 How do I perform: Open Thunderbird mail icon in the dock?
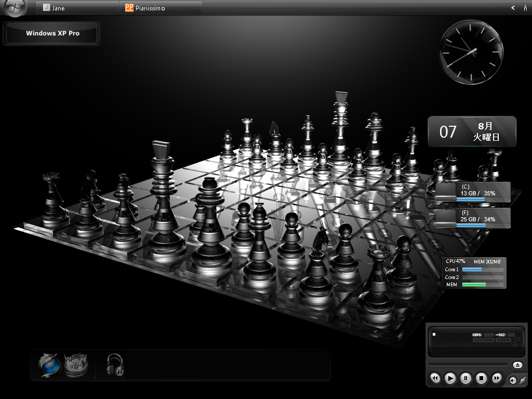point(76,365)
